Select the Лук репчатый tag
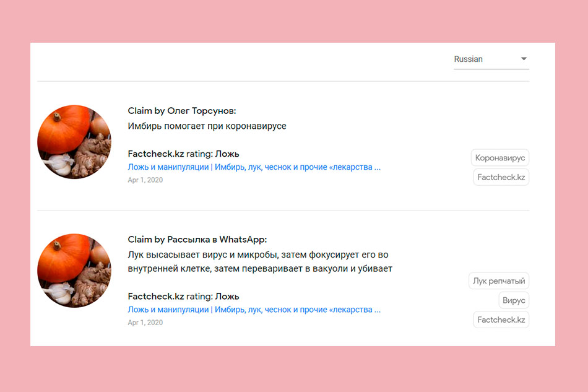This screenshot has width=588, height=392. [498, 281]
